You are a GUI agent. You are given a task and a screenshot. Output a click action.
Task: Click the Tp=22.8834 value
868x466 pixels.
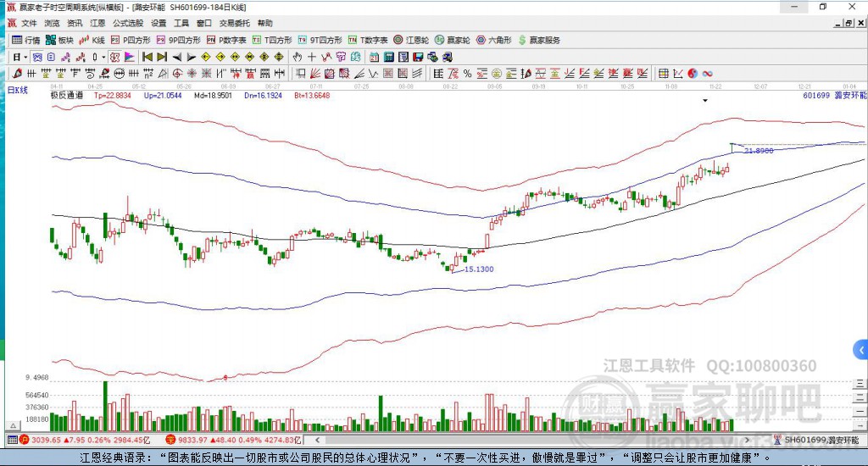tap(113, 95)
